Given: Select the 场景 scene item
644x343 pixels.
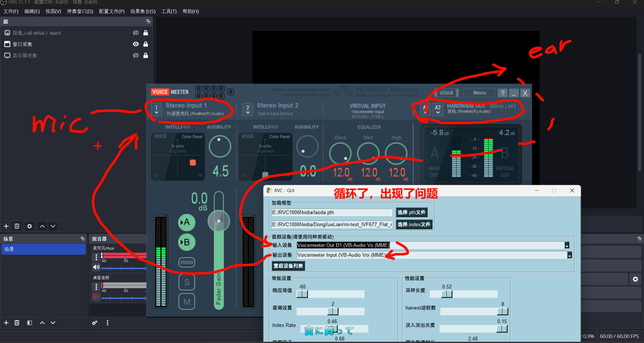Looking at the screenshot, I should (44, 249).
